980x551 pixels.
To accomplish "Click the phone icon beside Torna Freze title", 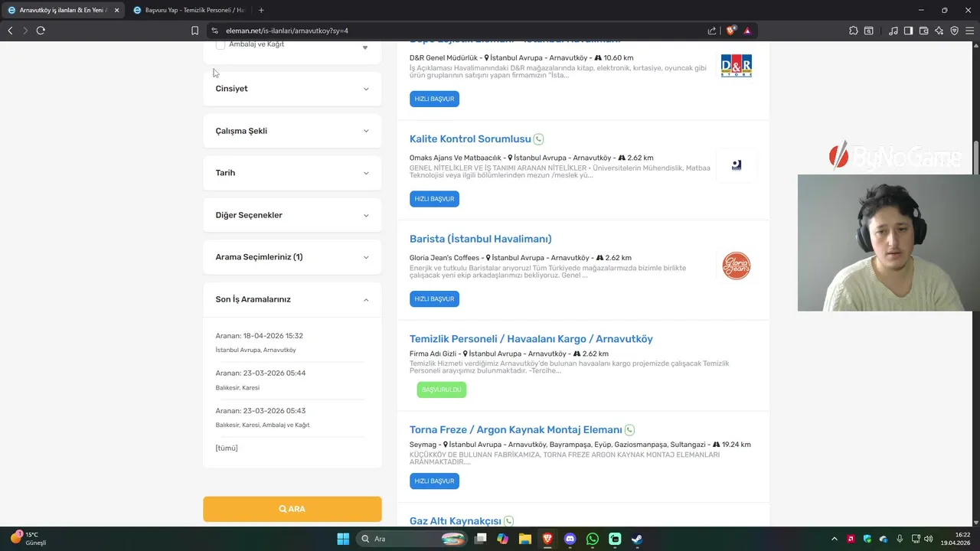I will (629, 430).
